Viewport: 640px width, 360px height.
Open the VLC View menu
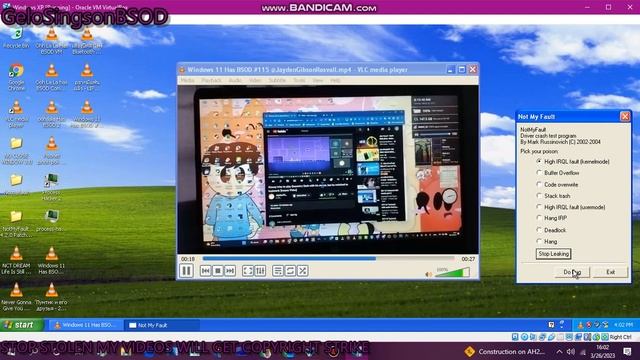[318, 80]
